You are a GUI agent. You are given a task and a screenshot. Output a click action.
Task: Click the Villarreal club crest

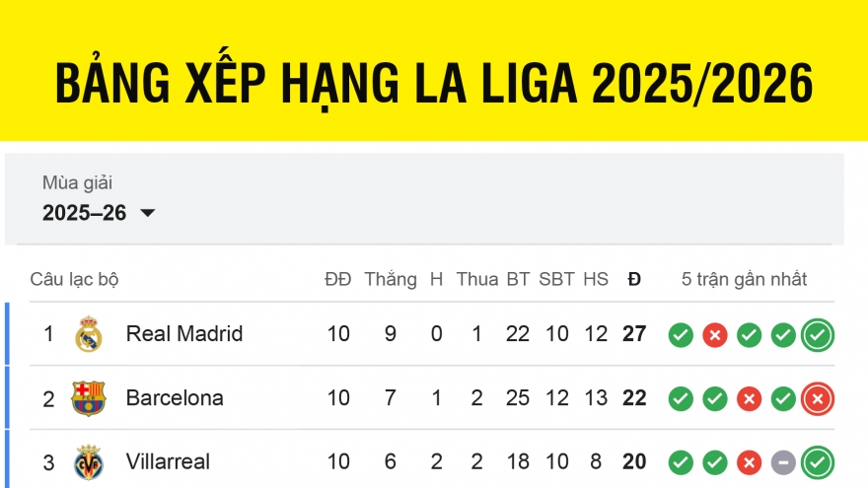pyautogui.click(x=89, y=461)
